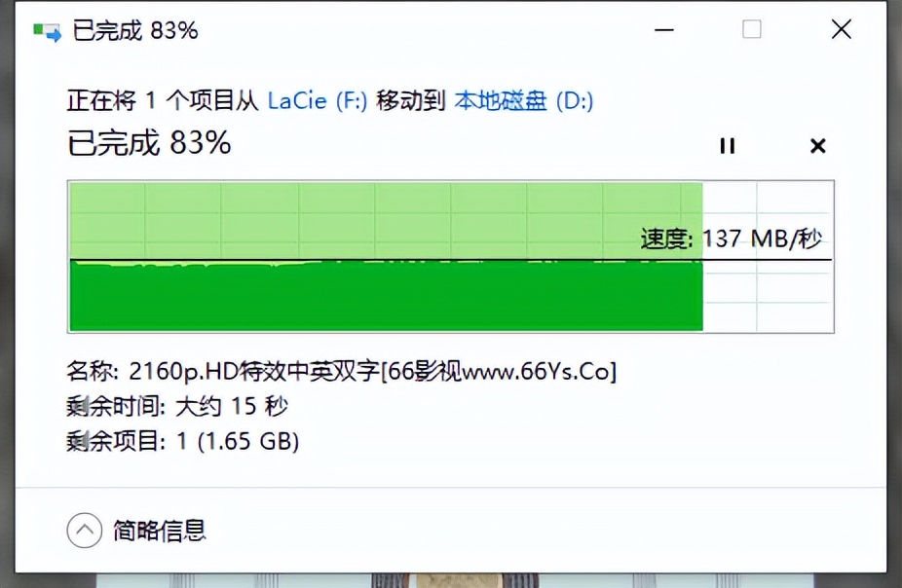Open the LaCie (F:) source link

pos(317,101)
